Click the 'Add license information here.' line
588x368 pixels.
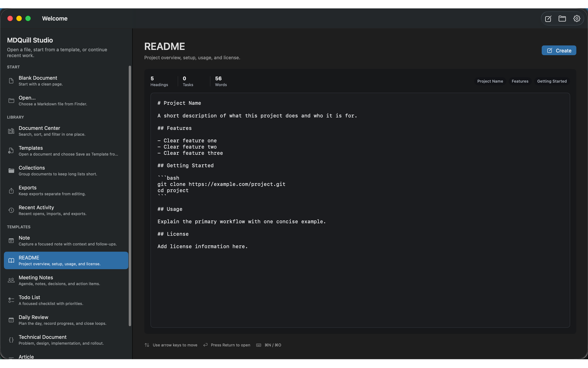coord(203,247)
